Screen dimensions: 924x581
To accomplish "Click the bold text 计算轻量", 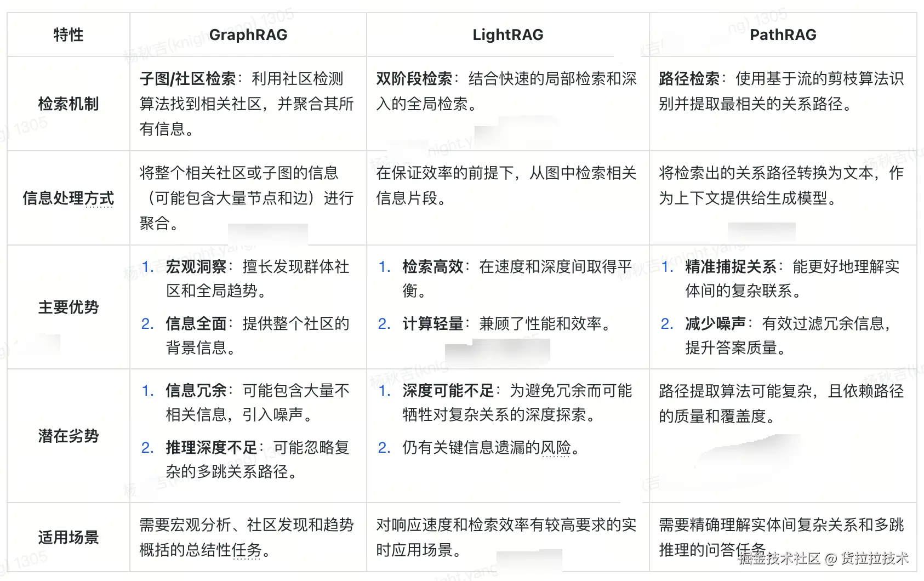I will click(433, 323).
